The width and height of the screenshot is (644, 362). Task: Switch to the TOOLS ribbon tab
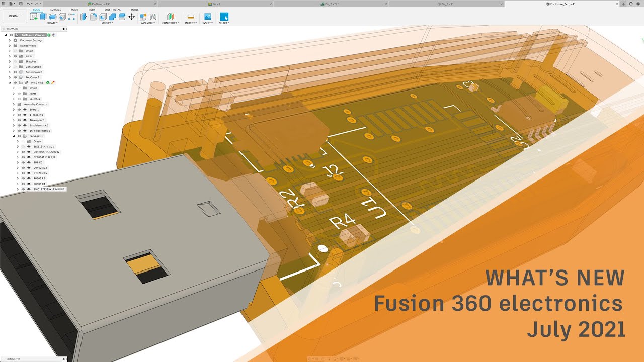coord(134,10)
